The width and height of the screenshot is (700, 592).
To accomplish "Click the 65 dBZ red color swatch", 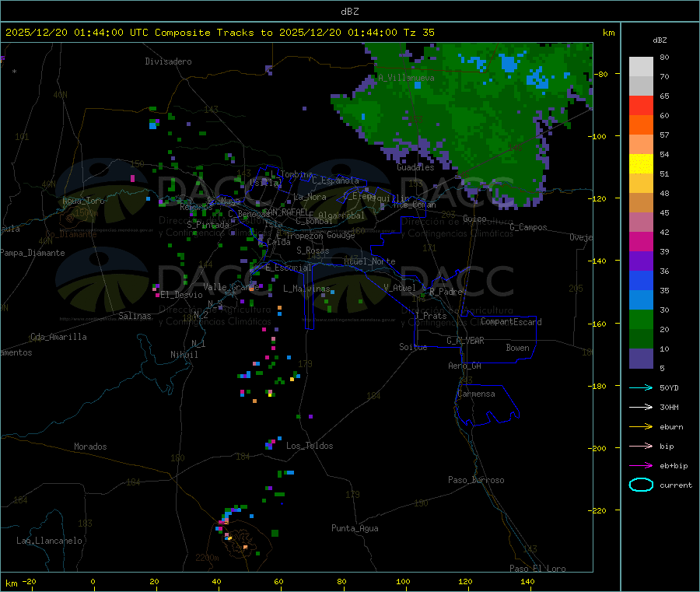I will (x=641, y=105).
